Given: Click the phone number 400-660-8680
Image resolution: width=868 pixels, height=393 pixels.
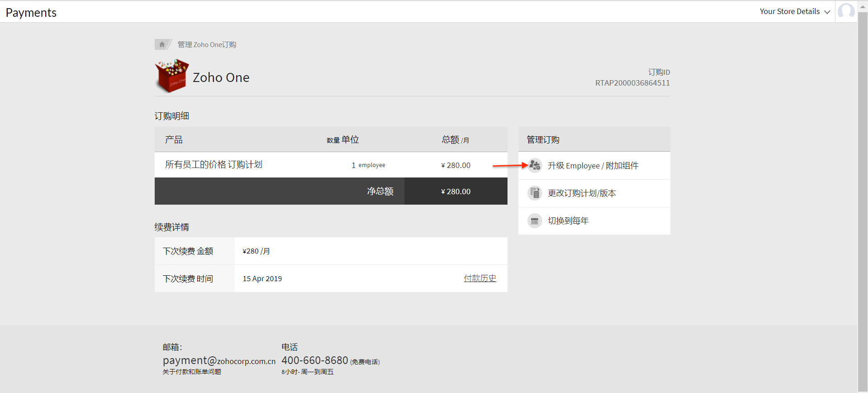Looking at the screenshot, I should click(x=315, y=360).
